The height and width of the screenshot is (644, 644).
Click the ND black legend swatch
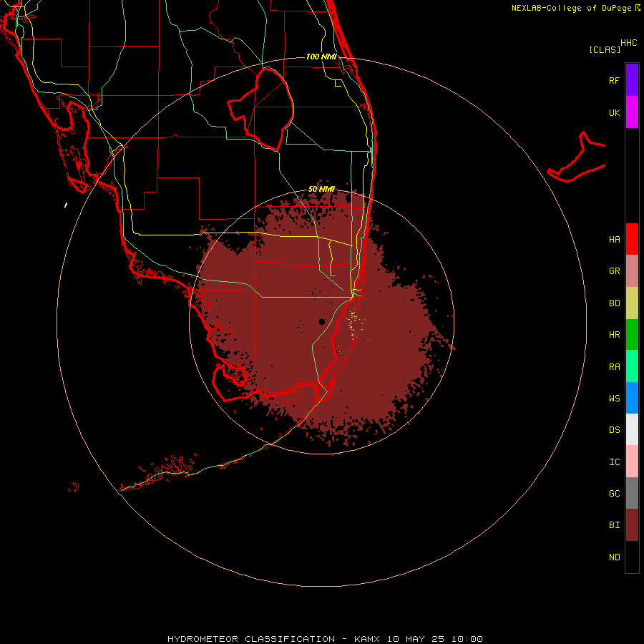point(632,557)
